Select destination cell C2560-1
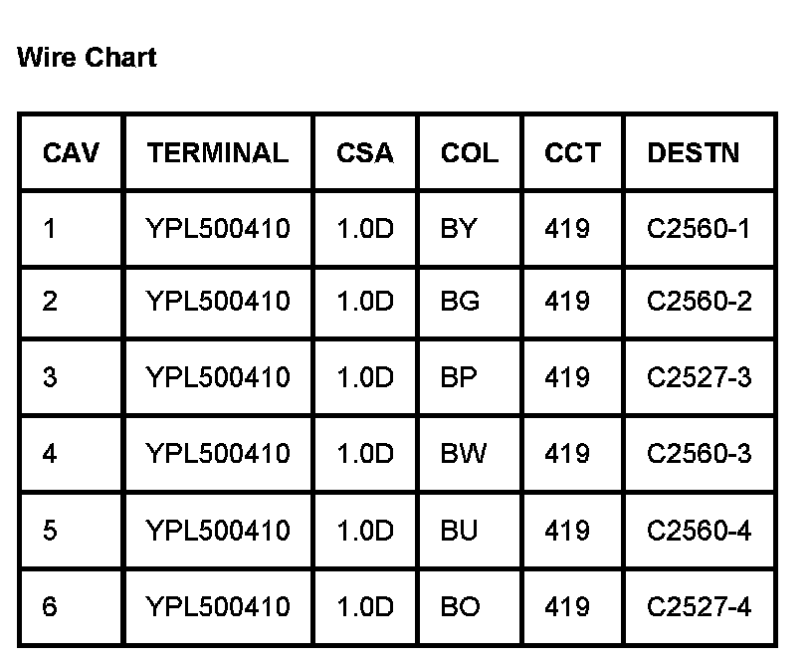 point(699,229)
